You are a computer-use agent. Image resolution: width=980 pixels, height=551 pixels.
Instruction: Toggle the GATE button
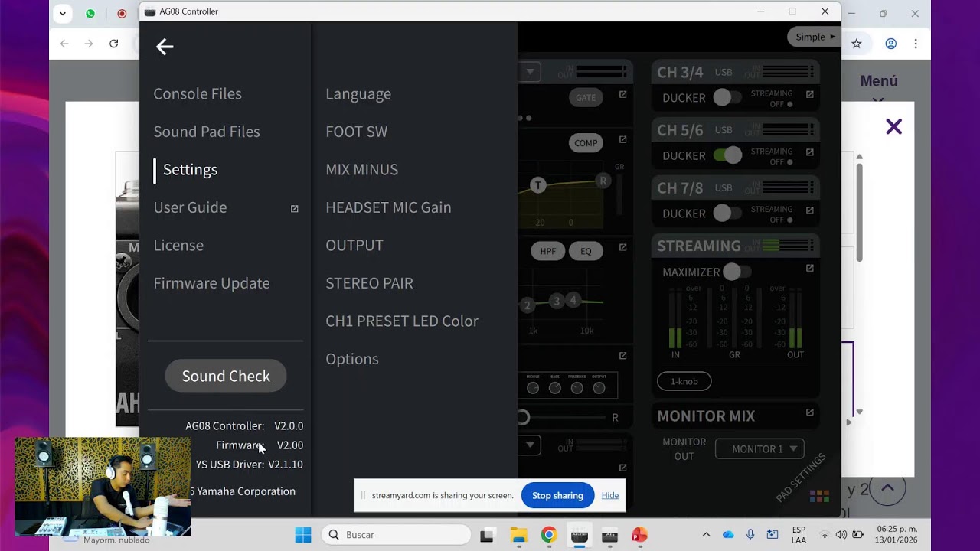[586, 98]
